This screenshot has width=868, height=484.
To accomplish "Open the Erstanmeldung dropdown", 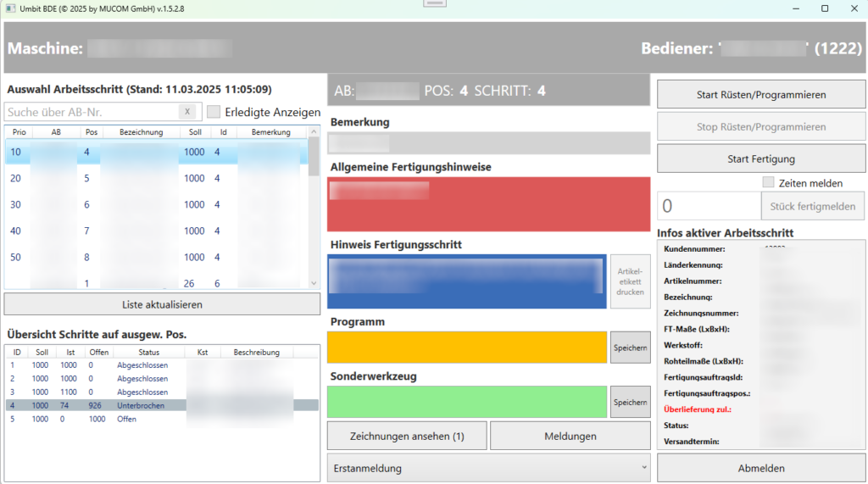I will point(488,468).
